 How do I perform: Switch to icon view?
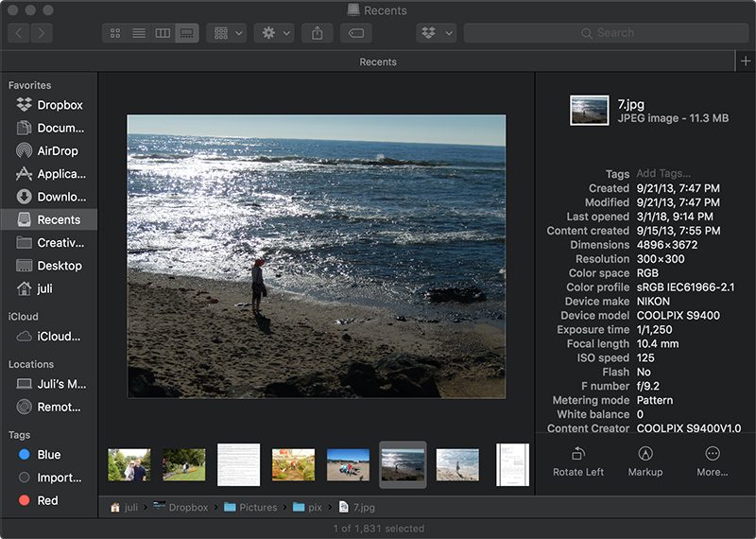(115, 33)
